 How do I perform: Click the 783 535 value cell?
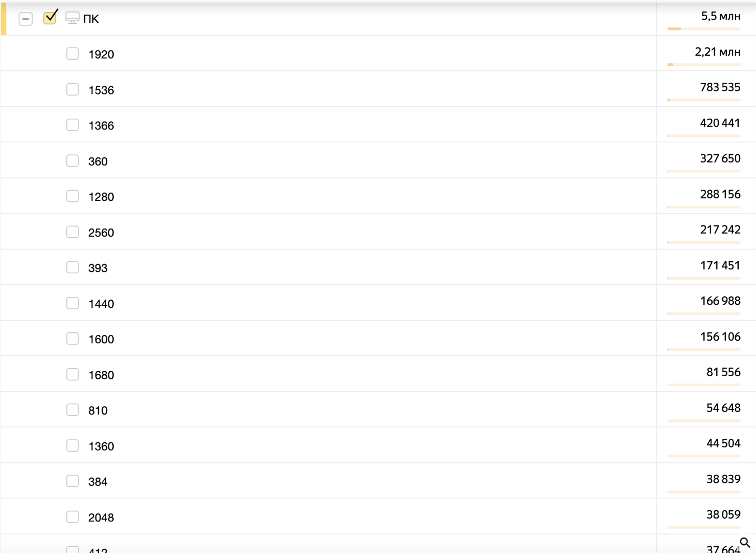tap(720, 87)
